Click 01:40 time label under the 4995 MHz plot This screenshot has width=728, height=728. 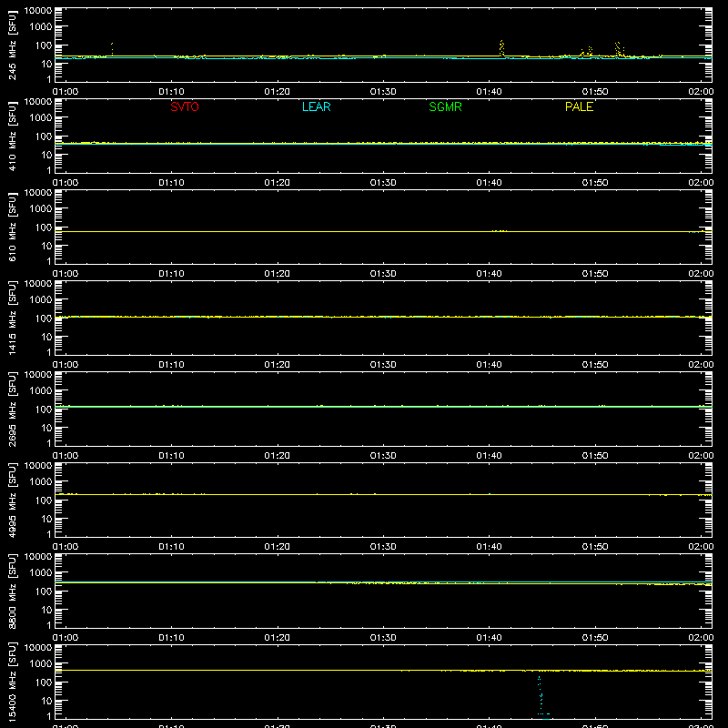click(489, 547)
